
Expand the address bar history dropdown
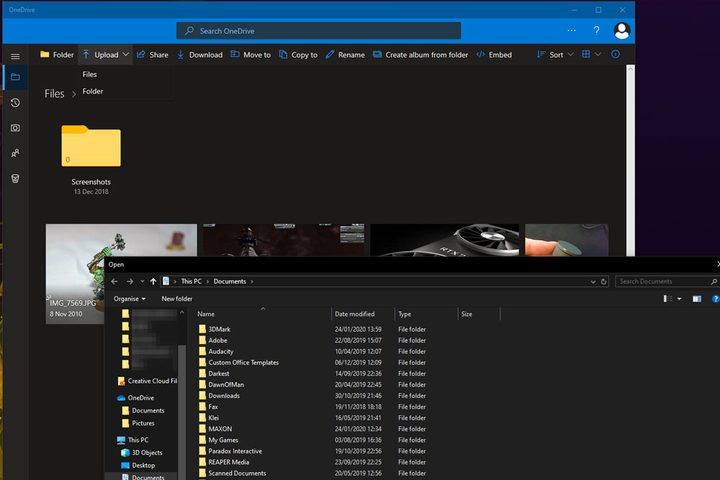(x=593, y=282)
